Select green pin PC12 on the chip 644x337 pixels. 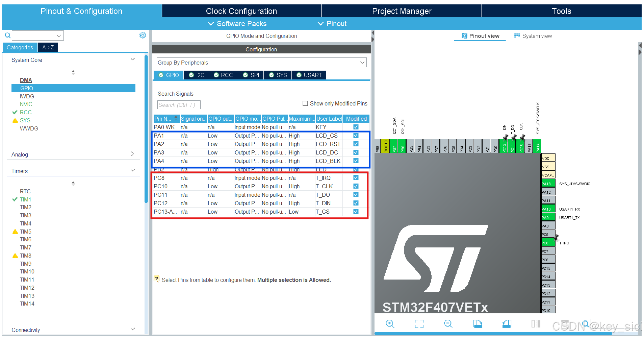click(x=504, y=146)
